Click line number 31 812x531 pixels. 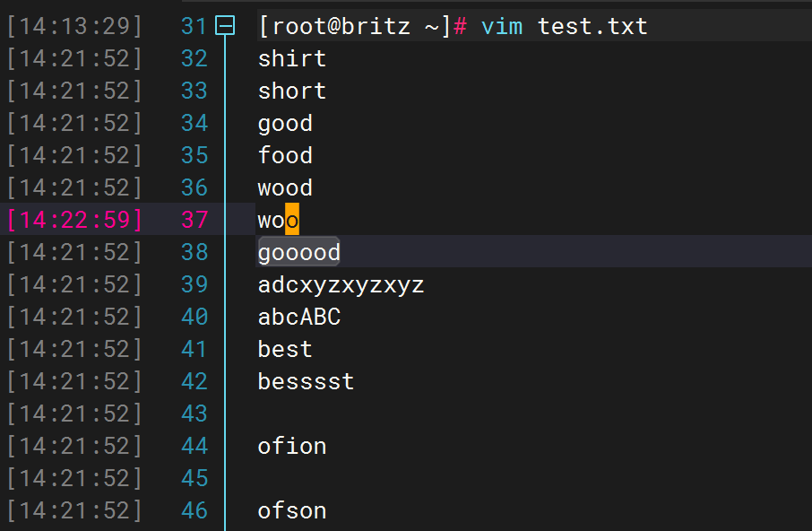click(x=194, y=26)
